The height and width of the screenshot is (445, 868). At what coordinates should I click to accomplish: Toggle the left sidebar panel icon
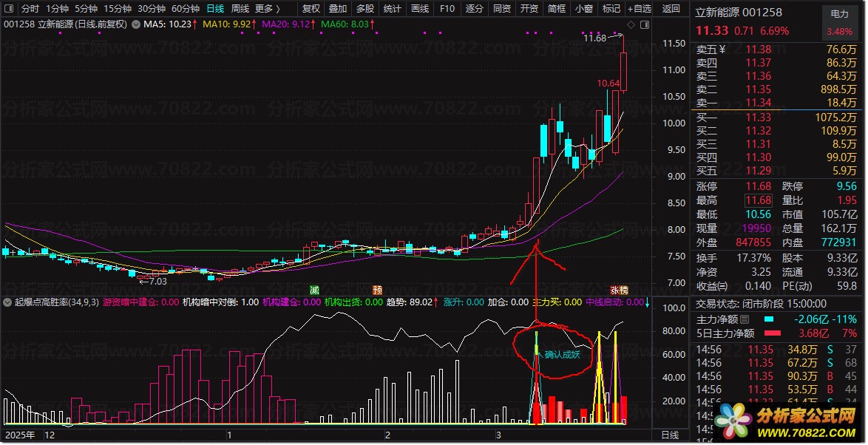pyautogui.click(x=8, y=8)
